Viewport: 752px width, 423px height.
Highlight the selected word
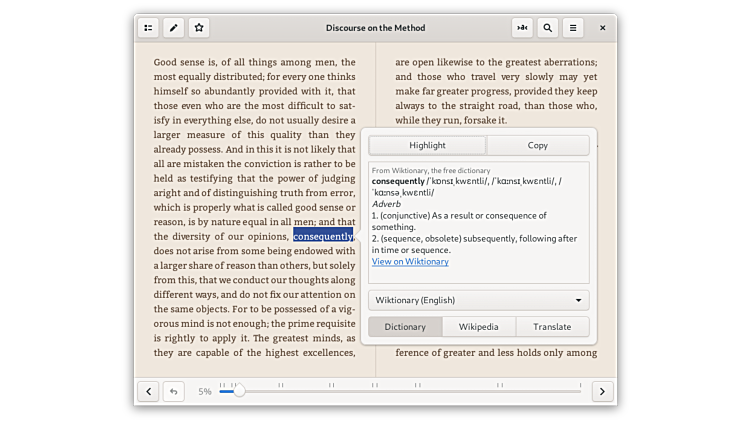[427, 145]
